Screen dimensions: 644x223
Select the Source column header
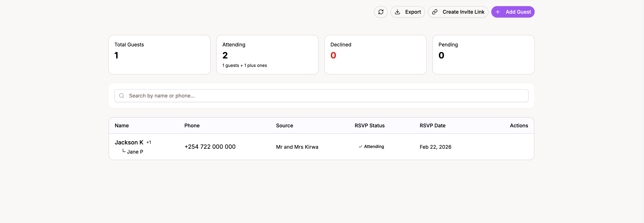284,125
